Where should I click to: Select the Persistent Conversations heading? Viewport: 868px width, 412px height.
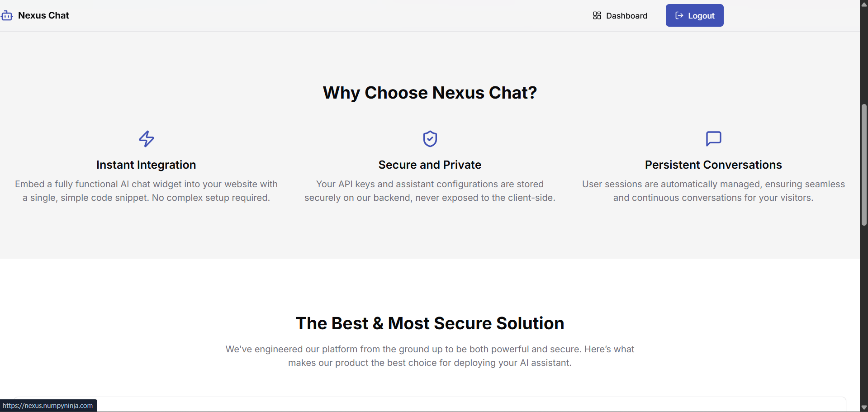click(x=713, y=165)
